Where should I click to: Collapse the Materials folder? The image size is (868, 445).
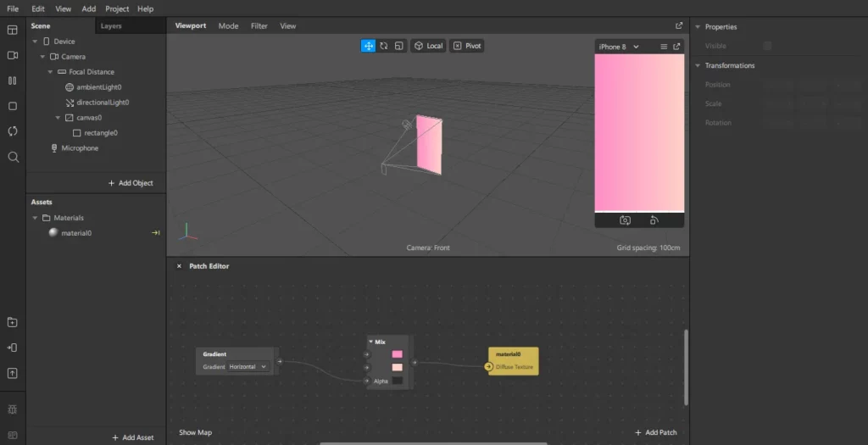tap(35, 218)
